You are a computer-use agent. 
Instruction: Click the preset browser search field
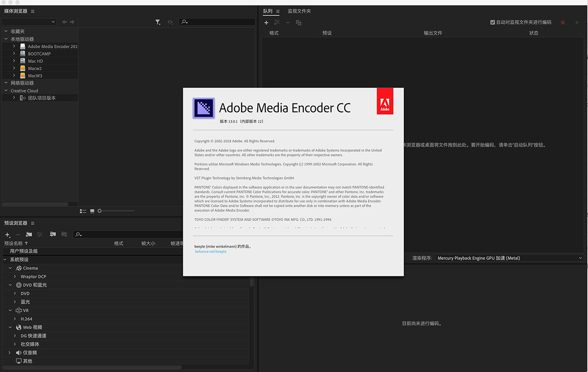[129, 235]
